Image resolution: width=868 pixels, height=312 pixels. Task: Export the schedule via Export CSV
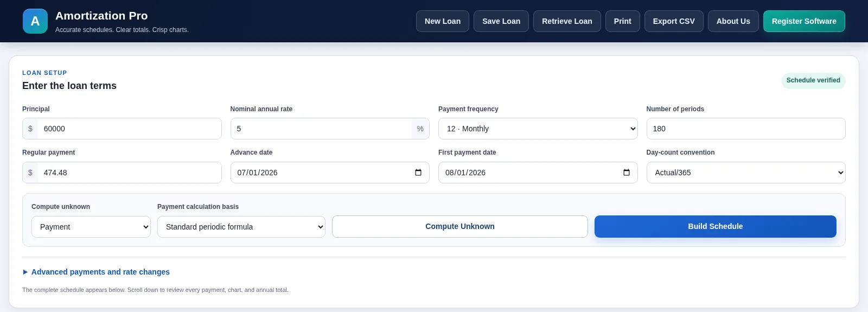(674, 21)
